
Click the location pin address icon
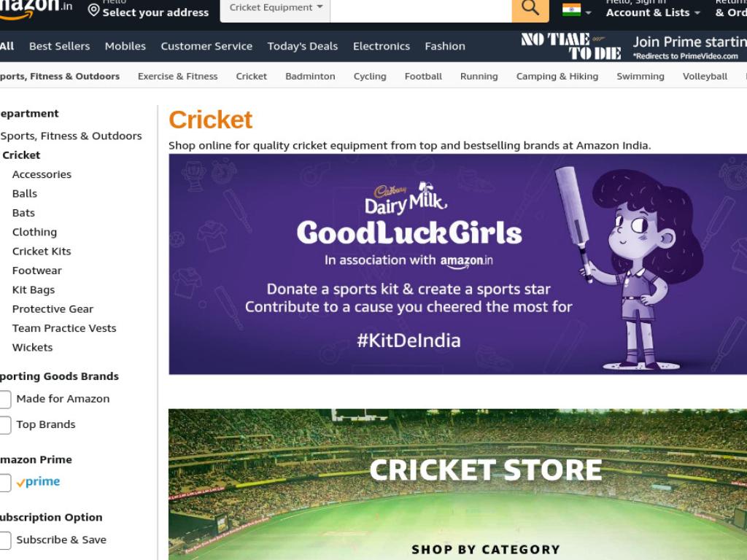point(94,10)
